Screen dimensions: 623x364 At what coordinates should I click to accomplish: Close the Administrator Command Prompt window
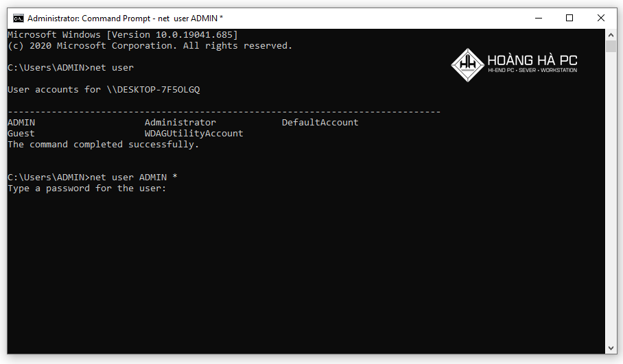click(601, 19)
